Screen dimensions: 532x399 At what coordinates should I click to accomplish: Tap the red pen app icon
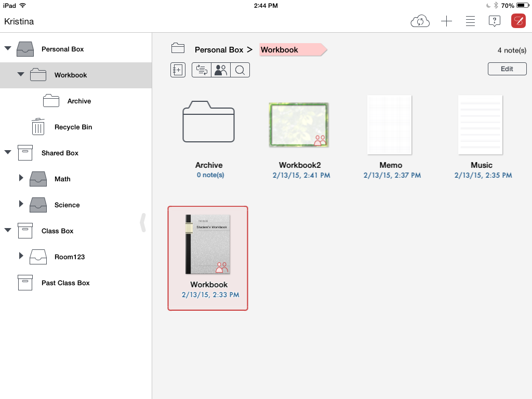point(518,21)
